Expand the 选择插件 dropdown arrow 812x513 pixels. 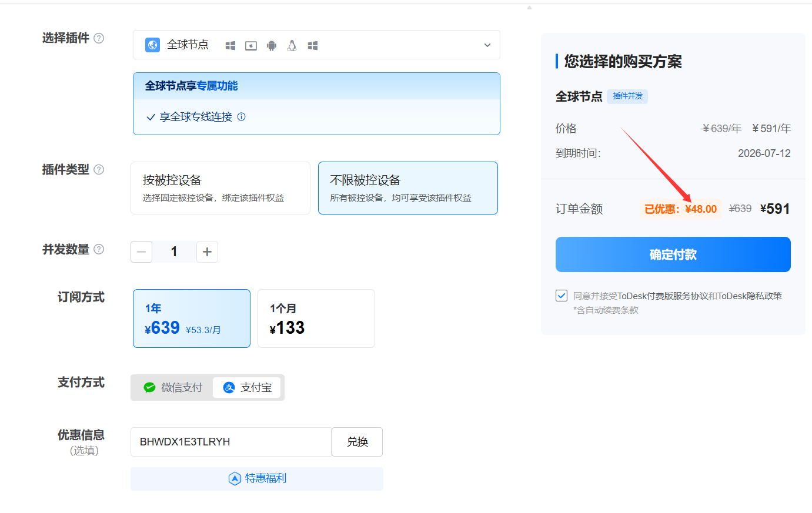487,45
